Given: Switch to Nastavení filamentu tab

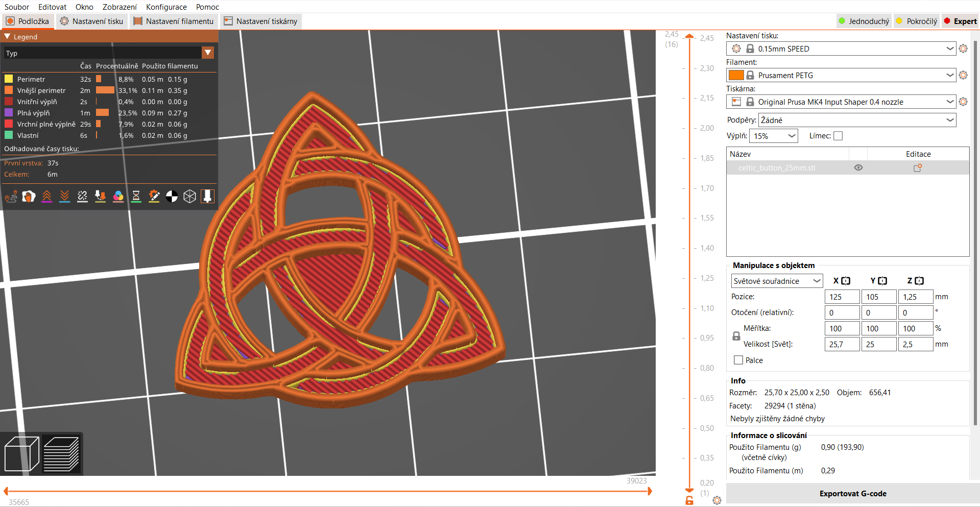Looking at the screenshot, I should [x=174, y=21].
